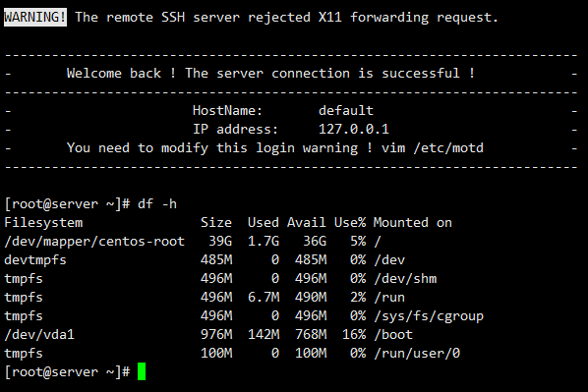Viewport: 588px width, 392px height.
Task: Click the 1.7G used value
Action: pyautogui.click(x=264, y=242)
